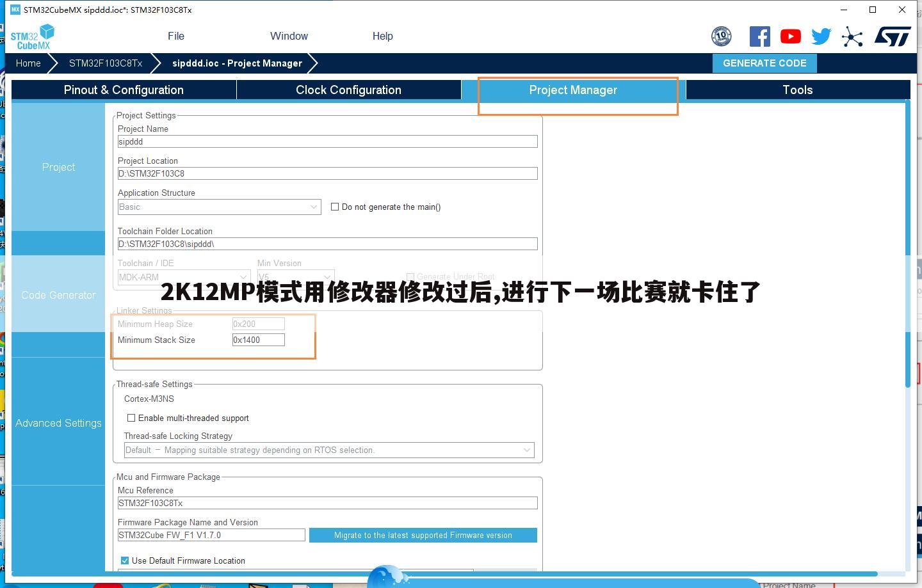Click the MX app icon in title bar
The height and width of the screenshot is (588, 922).
click(15, 10)
